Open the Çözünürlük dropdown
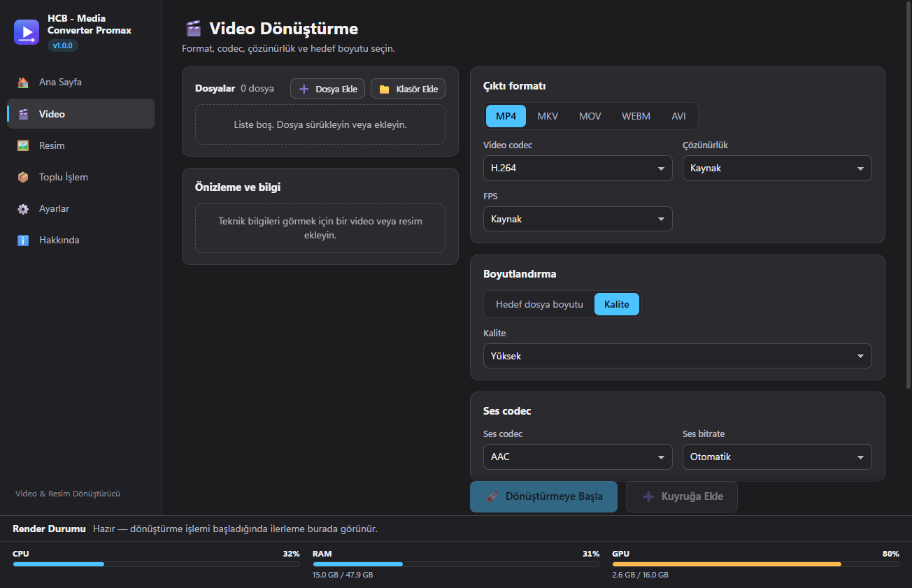 tap(777, 168)
